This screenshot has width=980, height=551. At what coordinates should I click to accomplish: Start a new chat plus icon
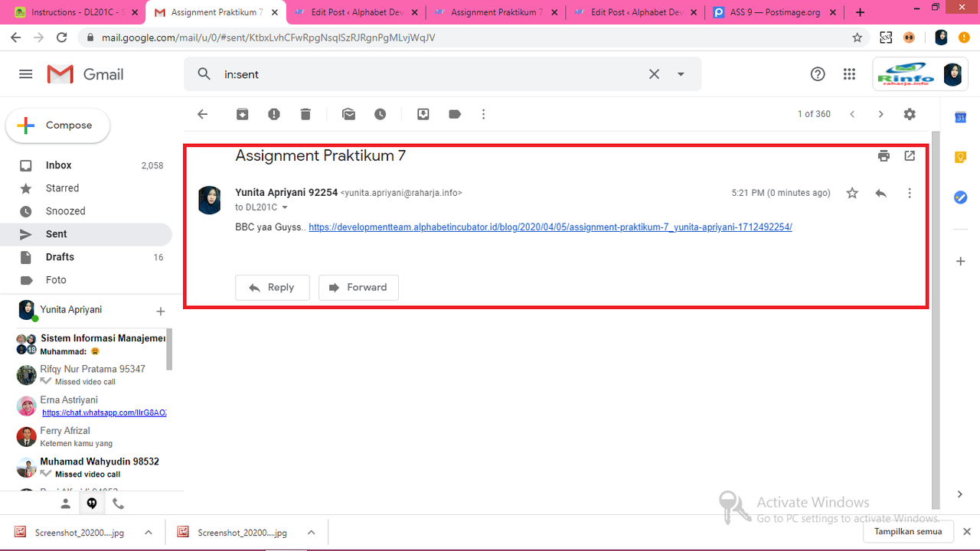click(x=161, y=311)
